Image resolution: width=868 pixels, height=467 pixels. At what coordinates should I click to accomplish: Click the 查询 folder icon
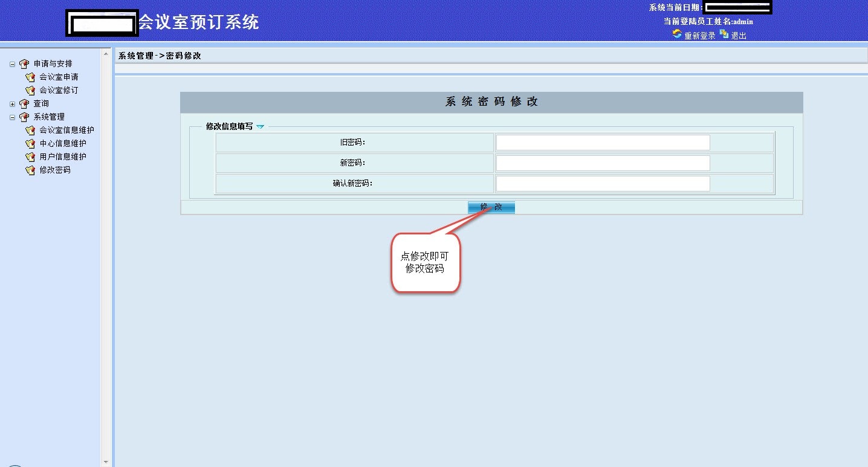pyautogui.click(x=24, y=103)
